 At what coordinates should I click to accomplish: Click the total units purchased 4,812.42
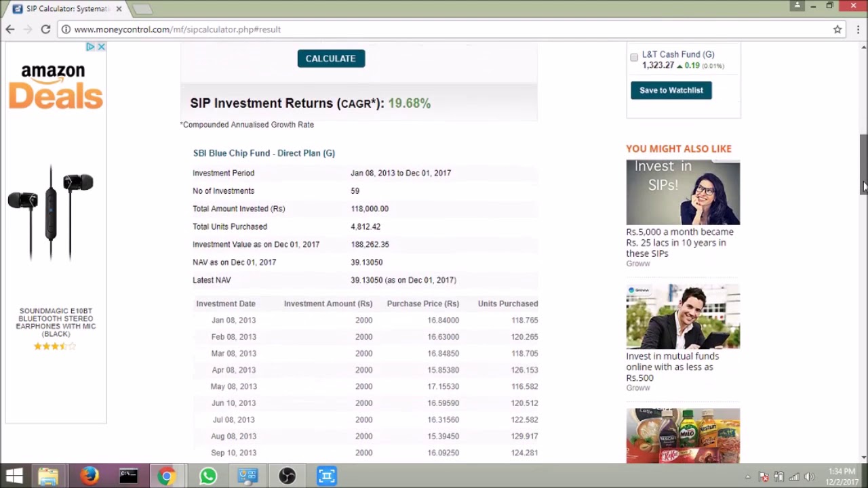coord(366,226)
